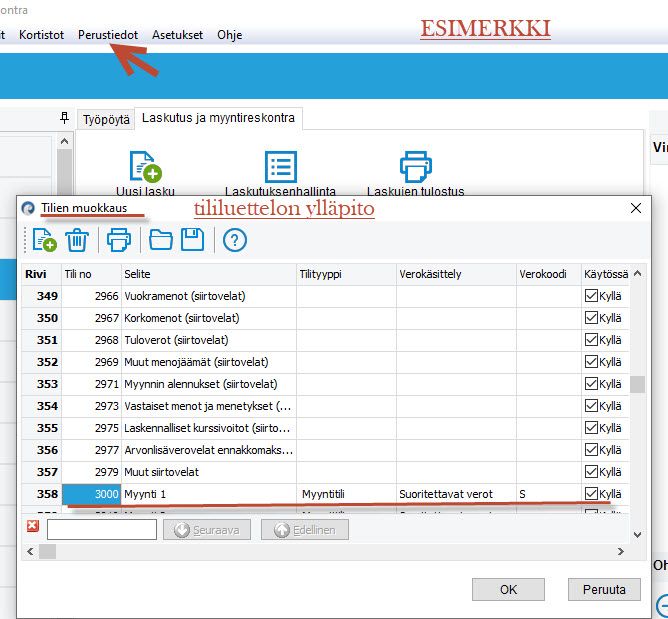668x619 pixels.
Task: Open the Perustiedot menu
Action: click(108, 35)
